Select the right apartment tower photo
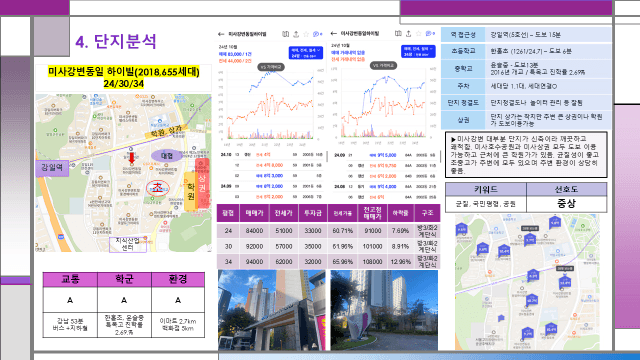The height and width of the screenshot is (360, 640). click(384, 310)
